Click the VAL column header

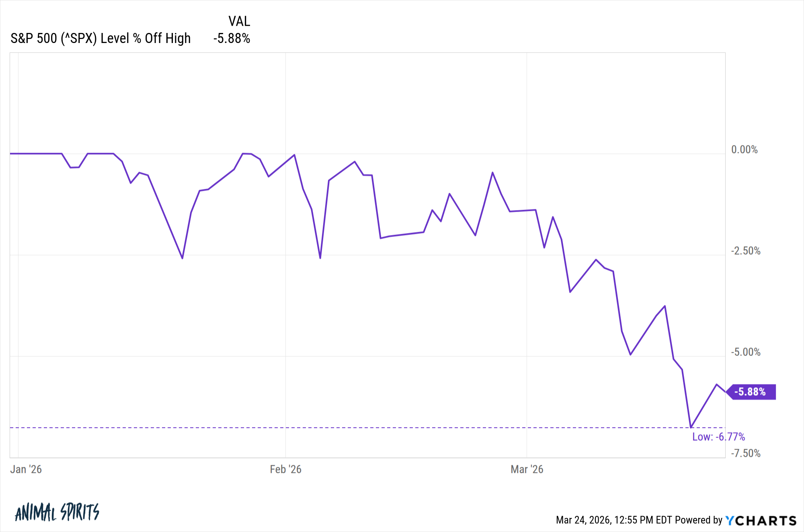pyautogui.click(x=239, y=21)
